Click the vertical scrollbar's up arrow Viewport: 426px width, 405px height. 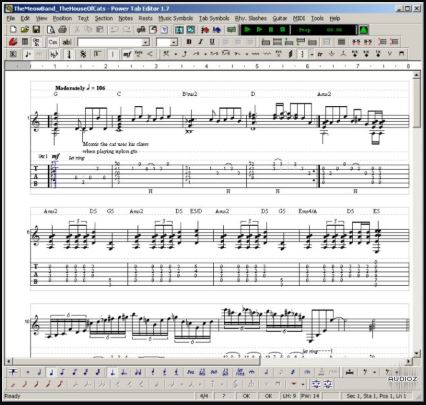[416, 76]
